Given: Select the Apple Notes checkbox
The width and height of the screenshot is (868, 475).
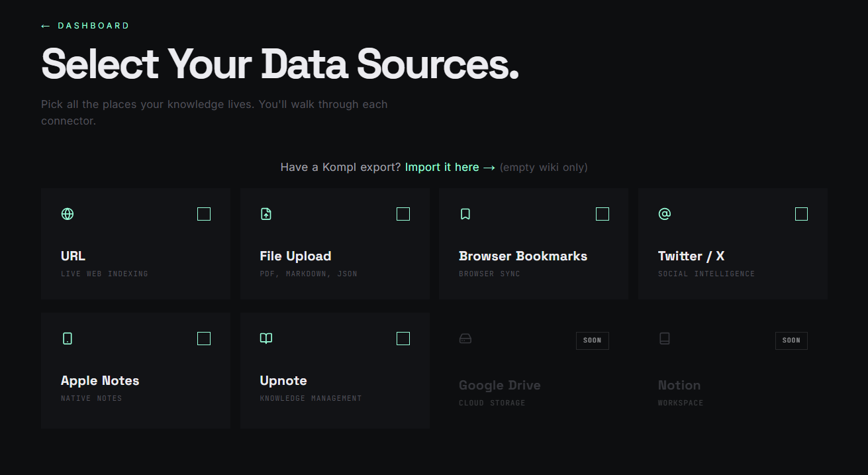Looking at the screenshot, I should pyautogui.click(x=204, y=339).
